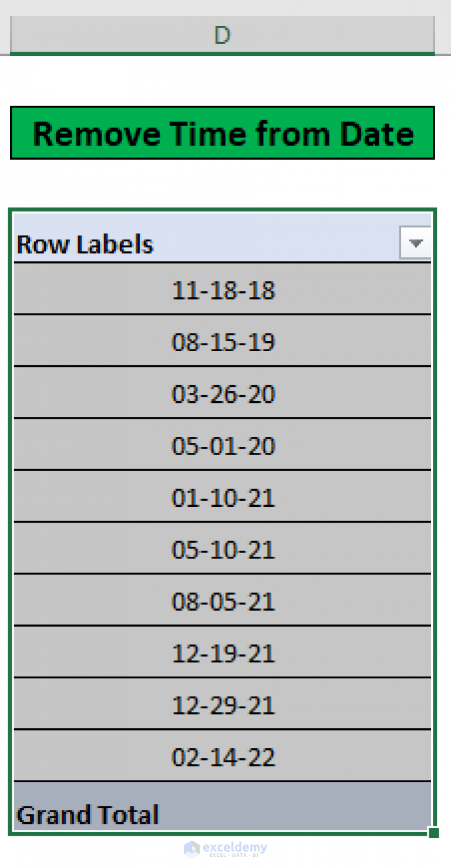Image resolution: width=451 pixels, height=868 pixels.
Task: Select the date cell 08-05-21
Action: pyautogui.click(x=223, y=601)
